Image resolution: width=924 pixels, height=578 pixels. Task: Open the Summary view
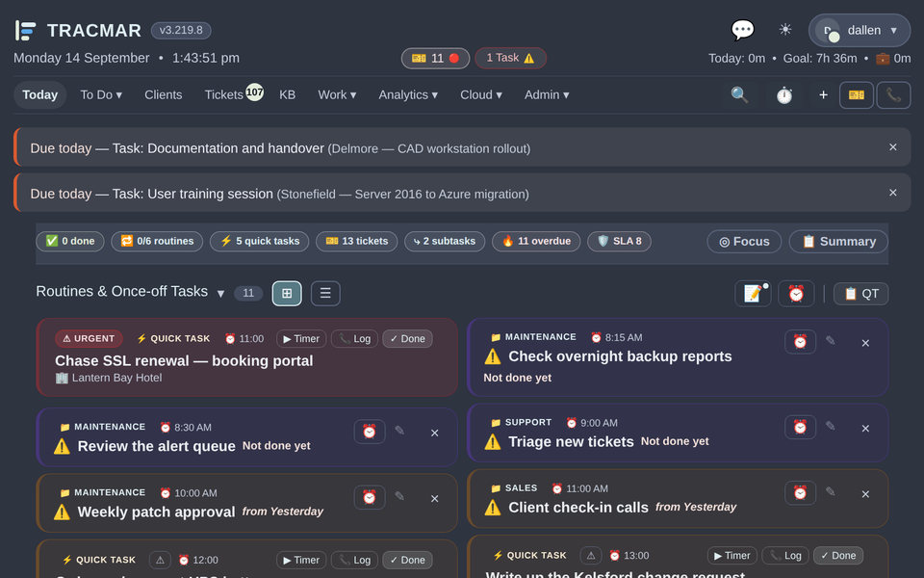[x=838, y=241]
